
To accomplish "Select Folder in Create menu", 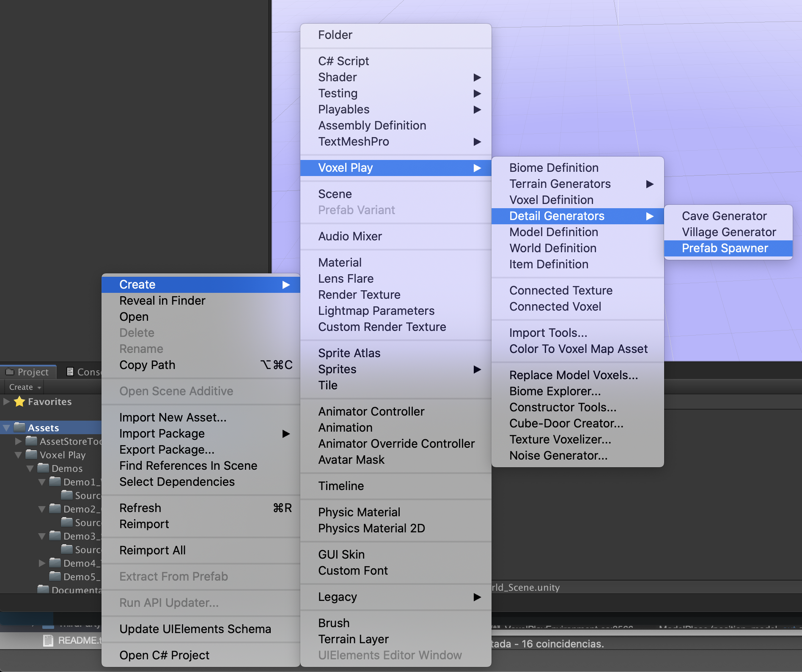I will (396, 35).
